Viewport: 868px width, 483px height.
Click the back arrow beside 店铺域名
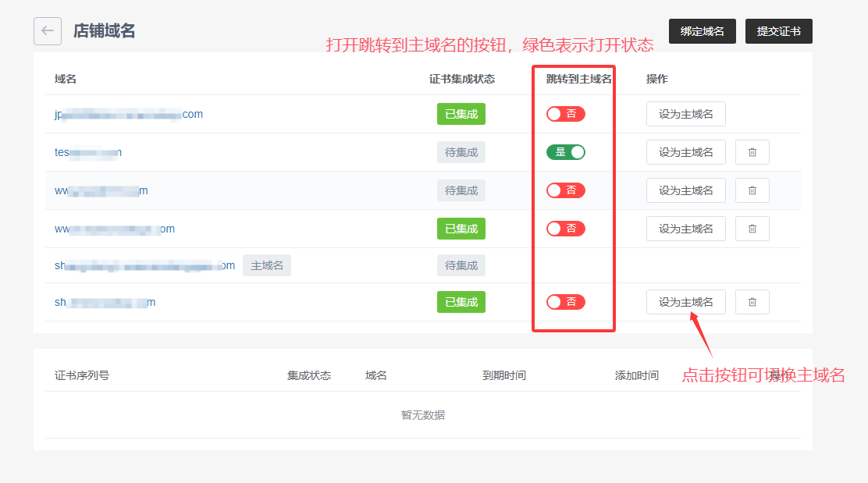tap(48, 31)
